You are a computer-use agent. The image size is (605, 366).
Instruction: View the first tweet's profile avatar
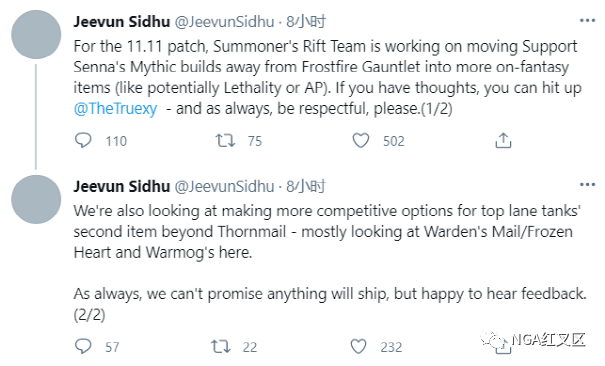coord(36,35)
